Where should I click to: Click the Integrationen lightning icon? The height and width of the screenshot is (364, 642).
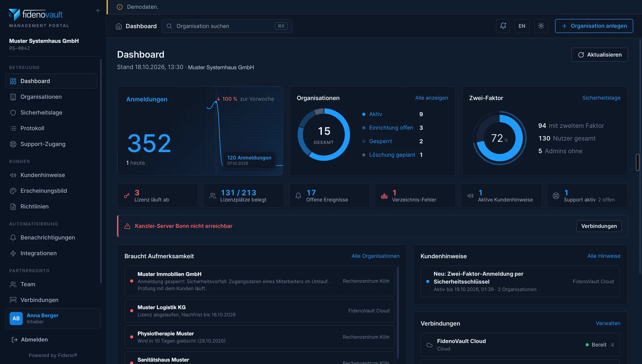(13, 253)
